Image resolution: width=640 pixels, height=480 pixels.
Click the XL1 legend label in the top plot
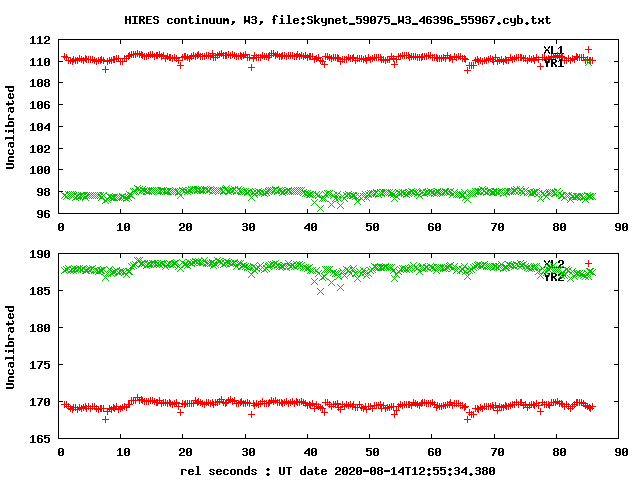[x=553, y=50]
